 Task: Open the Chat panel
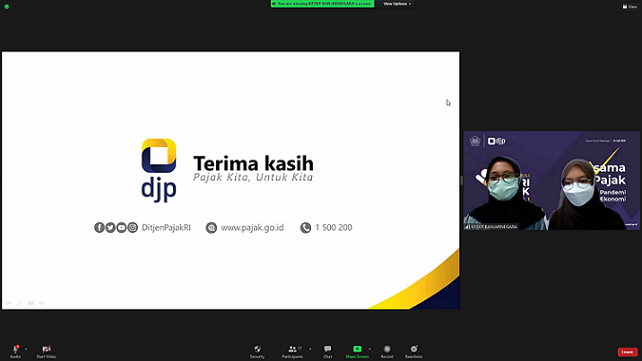point(328,349)
